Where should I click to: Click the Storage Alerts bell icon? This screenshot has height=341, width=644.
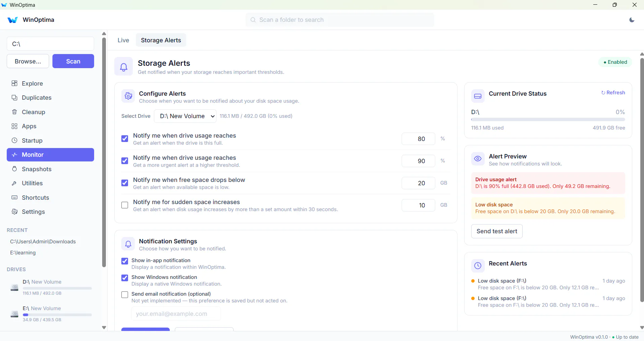coord(124,66)
